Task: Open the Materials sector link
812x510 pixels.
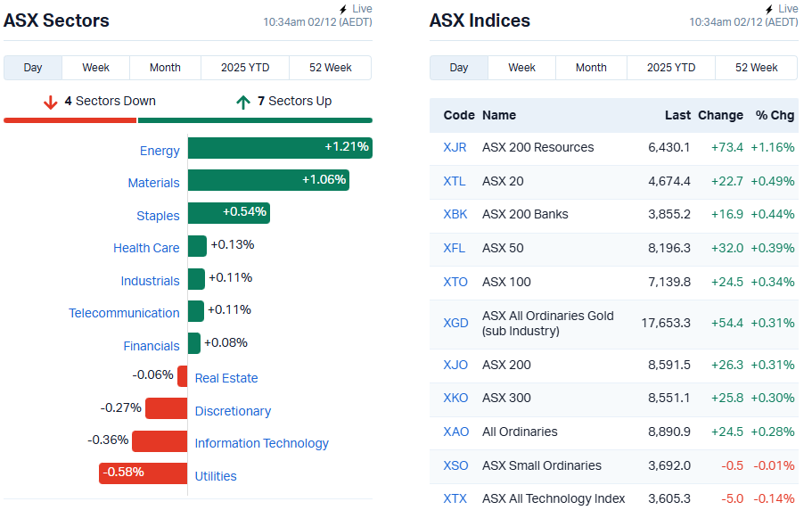Action: pos(154,183)
